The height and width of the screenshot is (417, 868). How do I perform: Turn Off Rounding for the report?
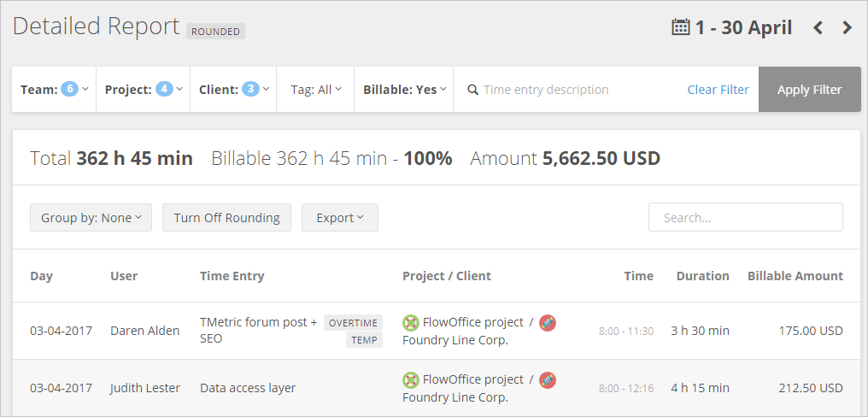[226, 218]
